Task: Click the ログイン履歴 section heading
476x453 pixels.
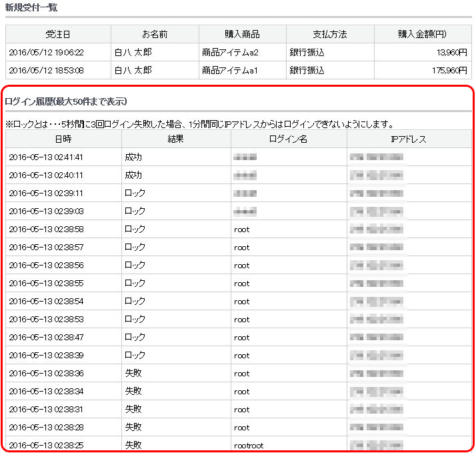Action: pyautogui.click(x=66, y=101)
